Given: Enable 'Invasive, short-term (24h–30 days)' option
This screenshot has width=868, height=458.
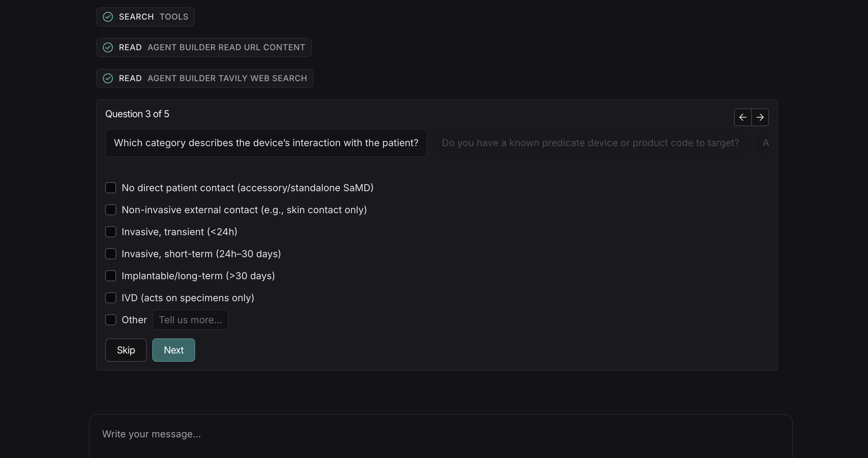Looking at the screenshot, I should (111, 254).
